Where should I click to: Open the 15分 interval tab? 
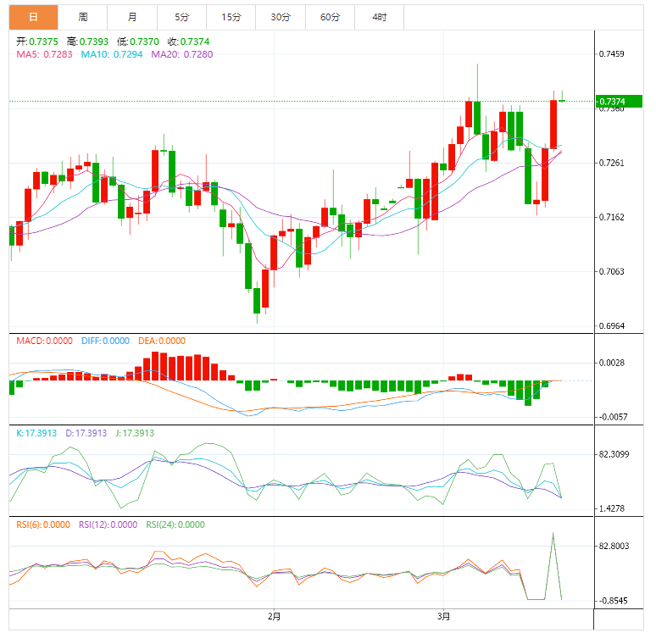coord(231,17)
